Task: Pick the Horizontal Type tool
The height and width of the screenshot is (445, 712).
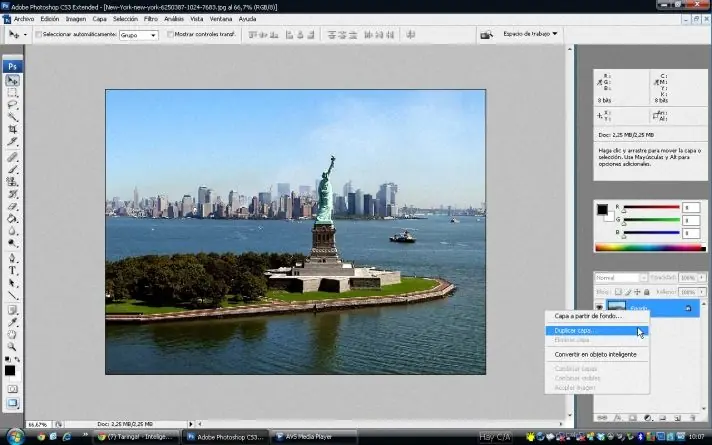Action: tap(13, 270)
